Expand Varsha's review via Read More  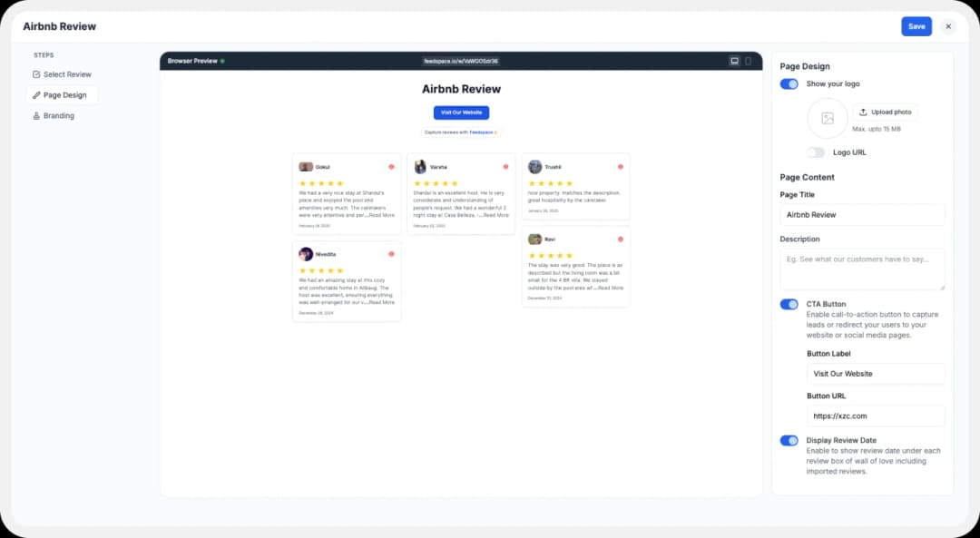(495, 215)
